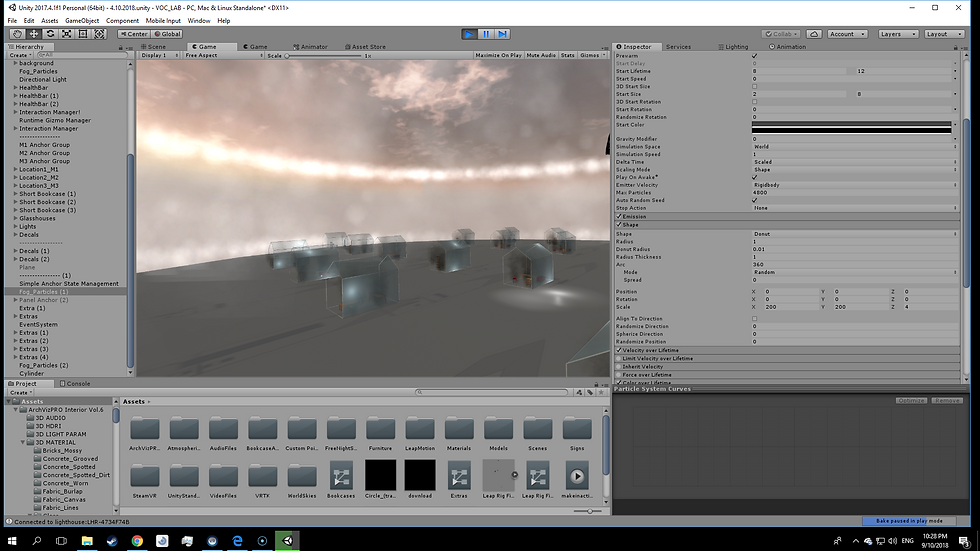Click the Stats button
980x551 pixels.
point(568,55)
